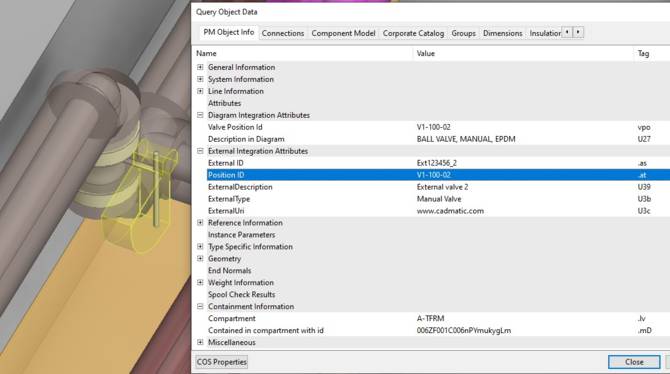
Task: Expand the Geometry section
Action: [x=200, y=259]
